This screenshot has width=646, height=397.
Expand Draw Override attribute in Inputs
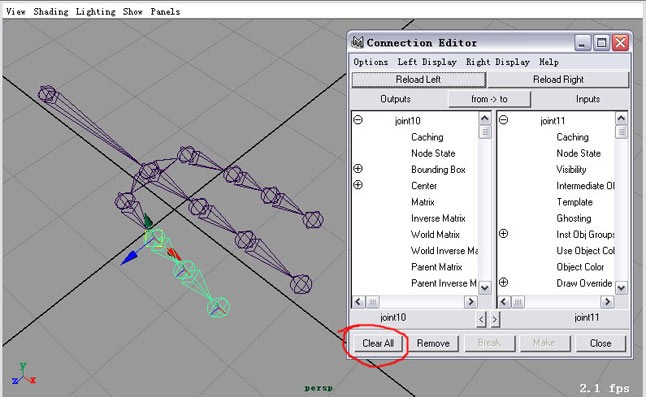503,282
